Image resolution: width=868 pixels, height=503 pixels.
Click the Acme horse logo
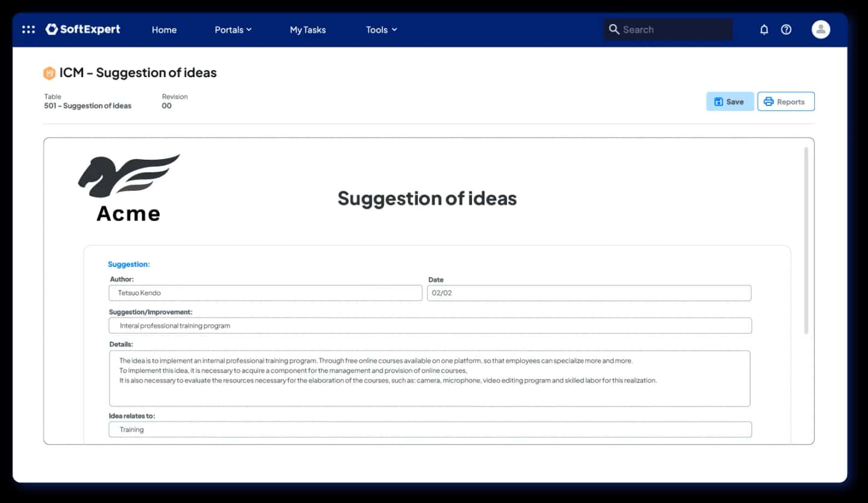coord(128,188)
